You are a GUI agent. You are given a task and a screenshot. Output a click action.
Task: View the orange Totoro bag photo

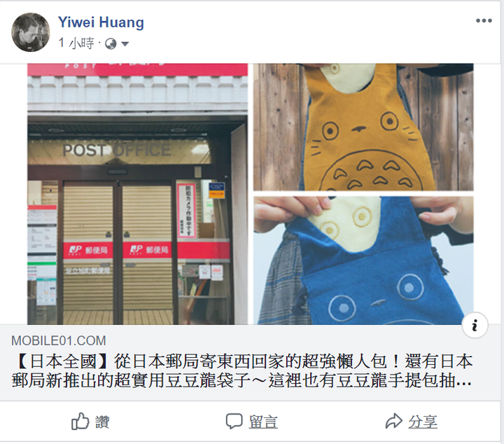coord(363,127)
